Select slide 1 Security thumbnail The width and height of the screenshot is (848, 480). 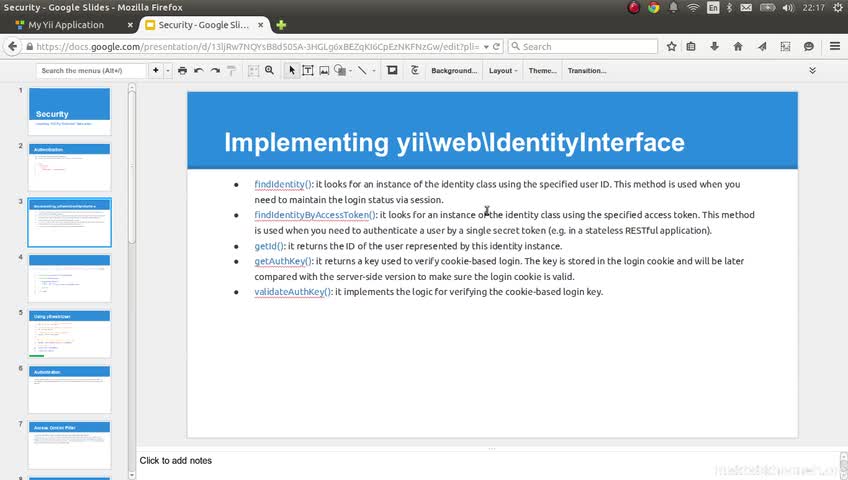click(69, 111)
